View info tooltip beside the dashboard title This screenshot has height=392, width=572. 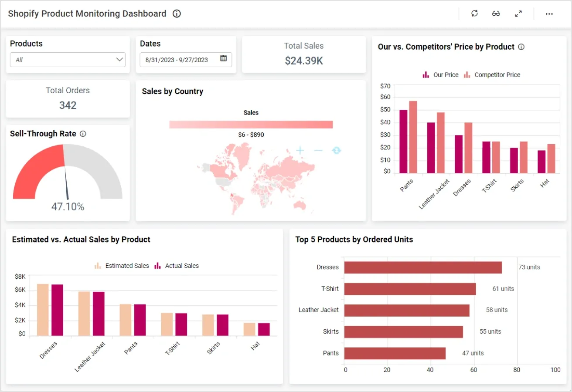coord(176,14)
